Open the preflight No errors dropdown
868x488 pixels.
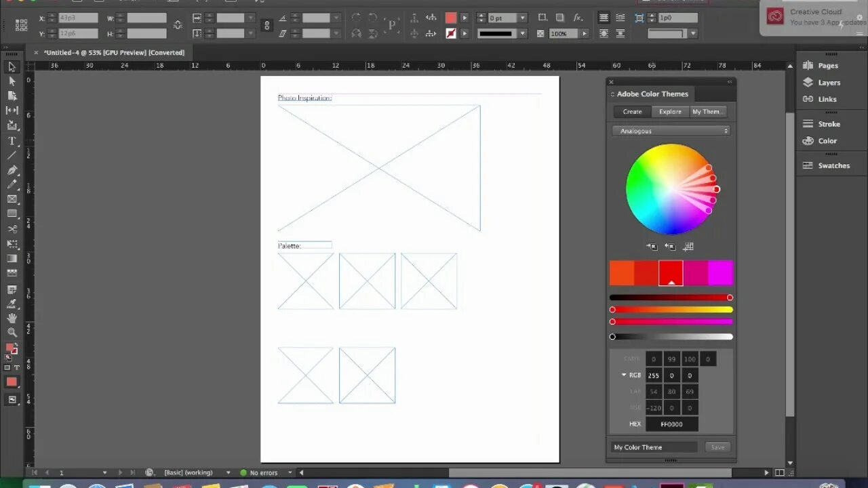click(290, 472)
